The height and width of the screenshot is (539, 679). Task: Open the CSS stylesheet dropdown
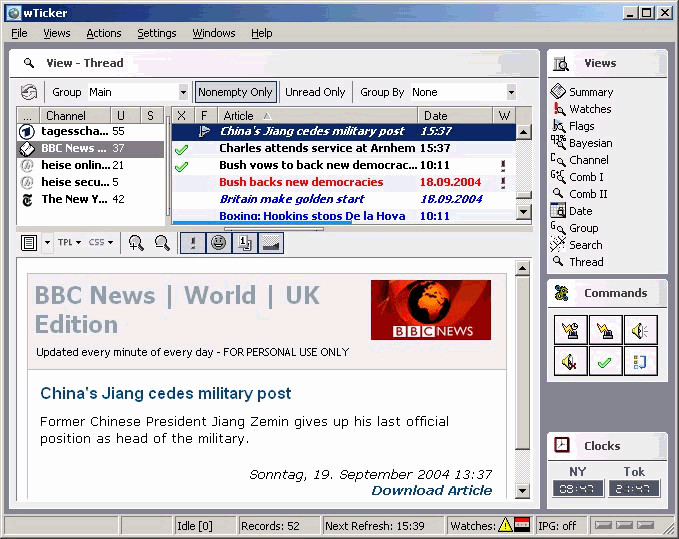tap(101, 242)
